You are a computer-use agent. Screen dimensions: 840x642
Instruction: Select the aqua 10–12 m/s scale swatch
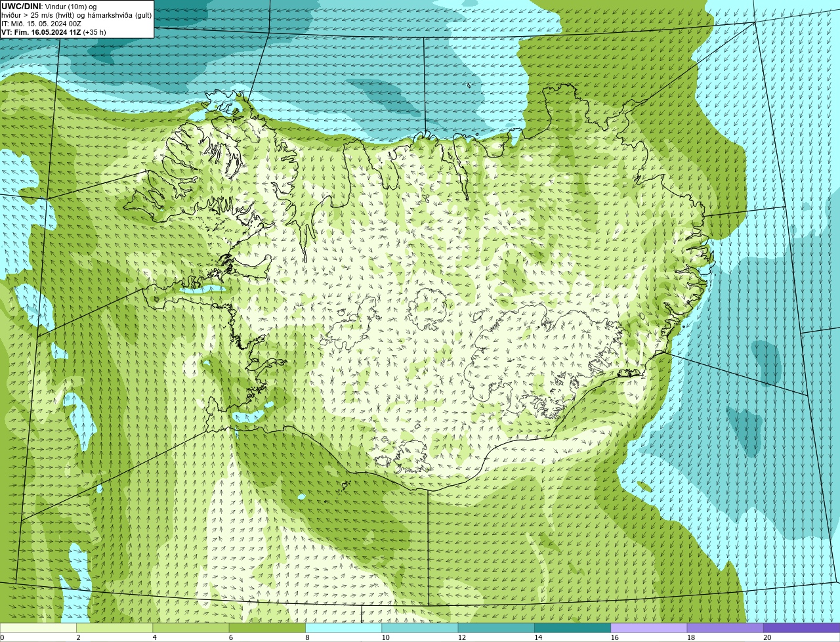(420, 628)
